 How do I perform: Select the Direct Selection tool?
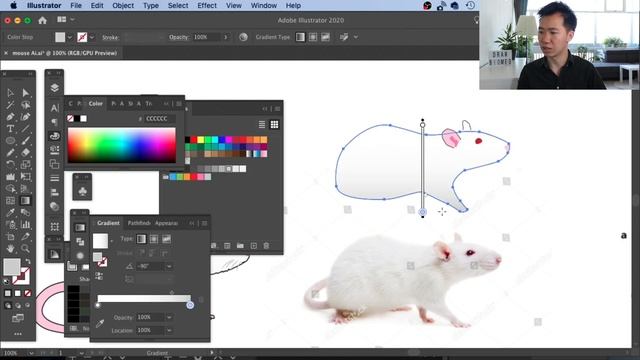tap(25, 93)
